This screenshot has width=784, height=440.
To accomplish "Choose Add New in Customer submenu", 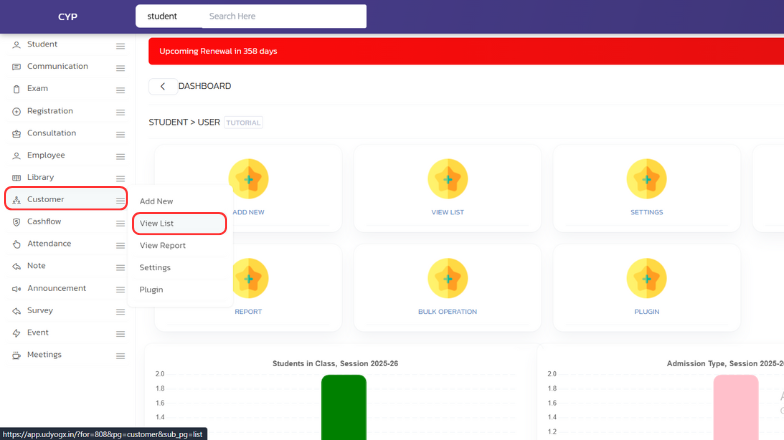I will pyautogui.click(x=156, y=202).
